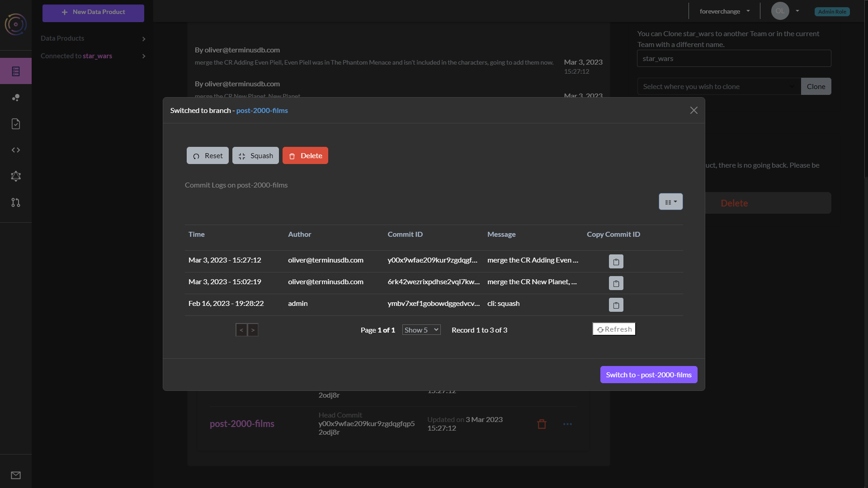Click Refresh commit logs button
Viewport: 868px width, 488px height.
[x=614, y=329]
